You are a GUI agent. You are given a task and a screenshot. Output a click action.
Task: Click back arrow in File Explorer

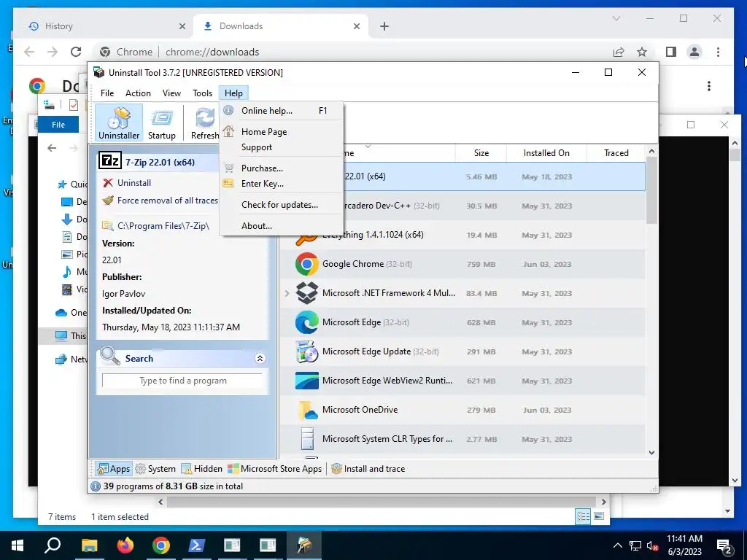pos(52,148)
